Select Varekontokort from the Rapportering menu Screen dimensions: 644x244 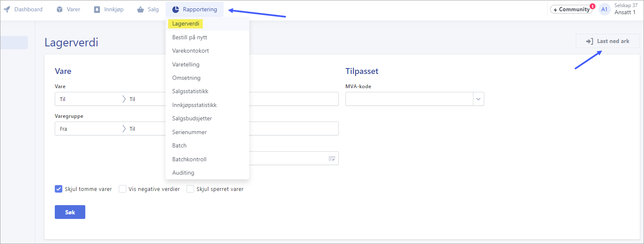pyautogui.click(x=191, y=51)
